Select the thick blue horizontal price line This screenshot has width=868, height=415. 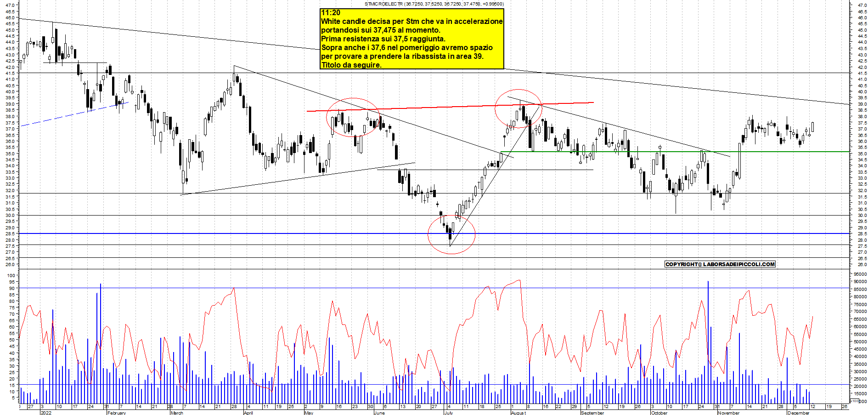click(x=434, y=233)
